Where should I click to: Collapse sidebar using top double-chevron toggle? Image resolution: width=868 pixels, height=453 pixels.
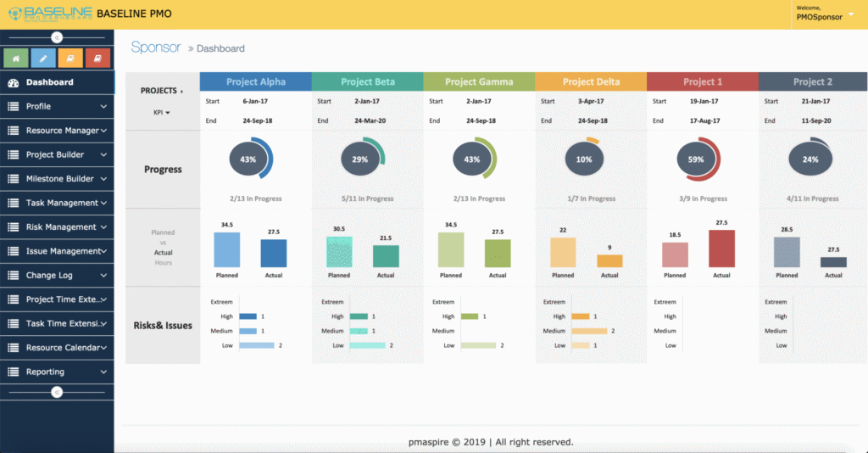point(57,37)
